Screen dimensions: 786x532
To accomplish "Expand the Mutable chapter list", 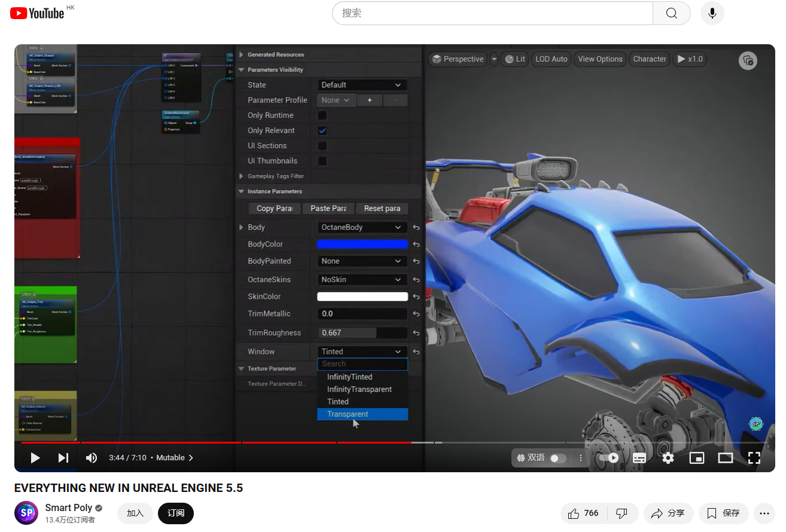I will (175, 458).
